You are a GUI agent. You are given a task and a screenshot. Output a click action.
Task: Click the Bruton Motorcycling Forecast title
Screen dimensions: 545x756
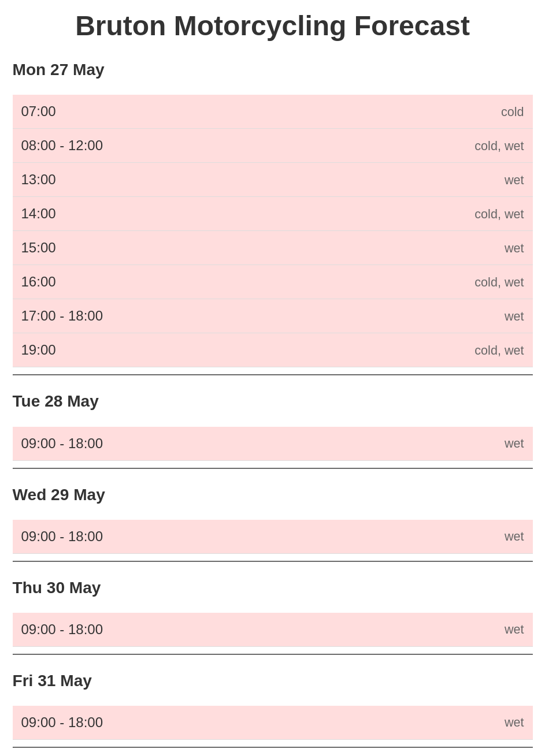(272, 26)
